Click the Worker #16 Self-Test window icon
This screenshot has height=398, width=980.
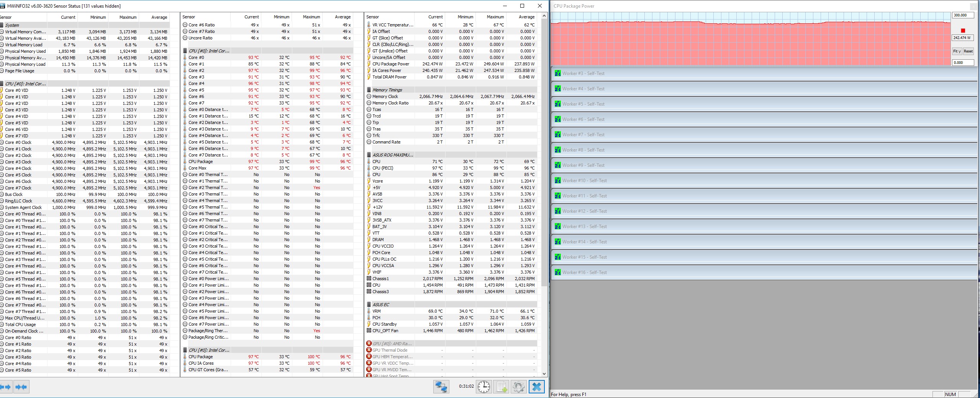click(x=558, y=272)
